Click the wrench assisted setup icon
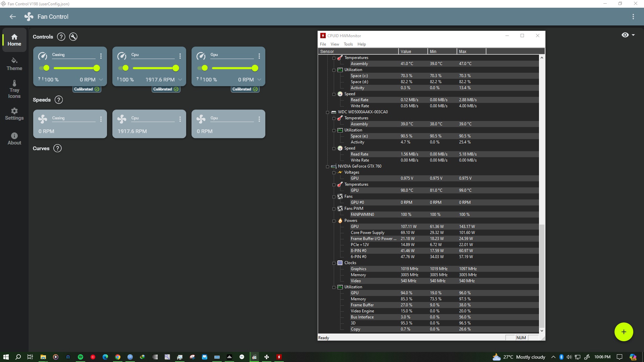 (x=73, y=37)
